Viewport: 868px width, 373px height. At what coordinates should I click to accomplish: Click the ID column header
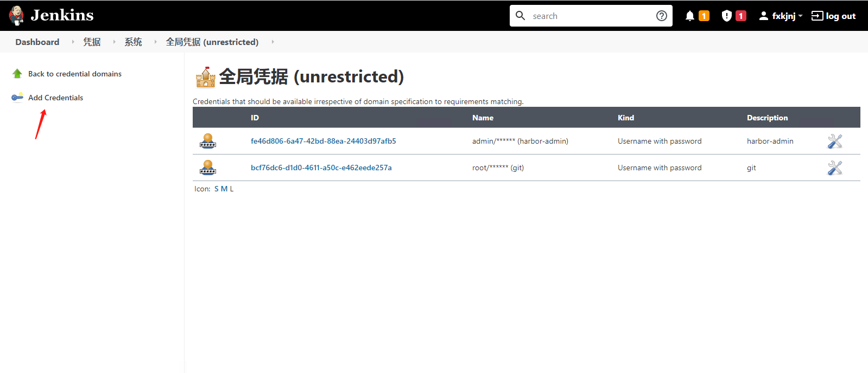tap(255, 118)
